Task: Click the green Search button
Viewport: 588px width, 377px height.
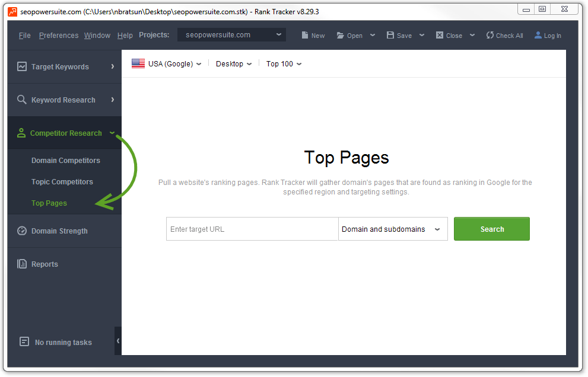Action: point(491,229)
